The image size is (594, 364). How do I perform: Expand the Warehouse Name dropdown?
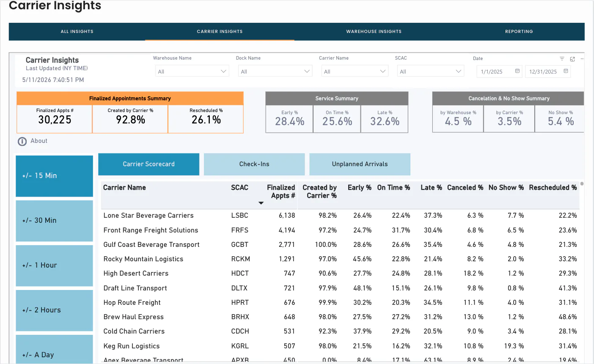click(192, 71)
